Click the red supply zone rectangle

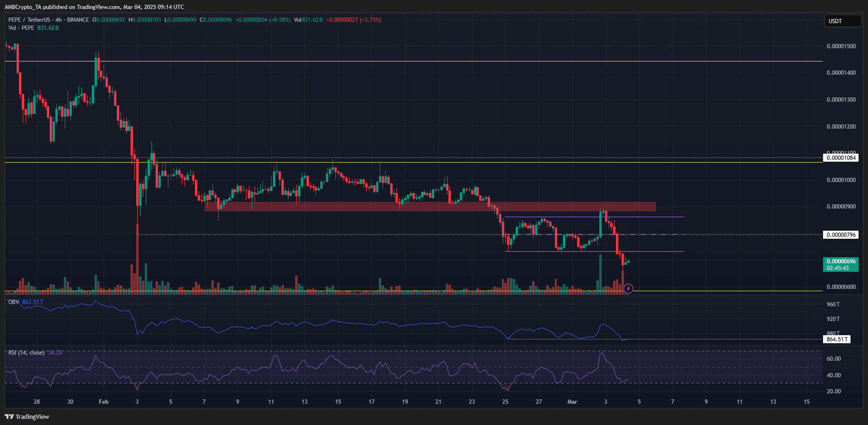[430, 207]
